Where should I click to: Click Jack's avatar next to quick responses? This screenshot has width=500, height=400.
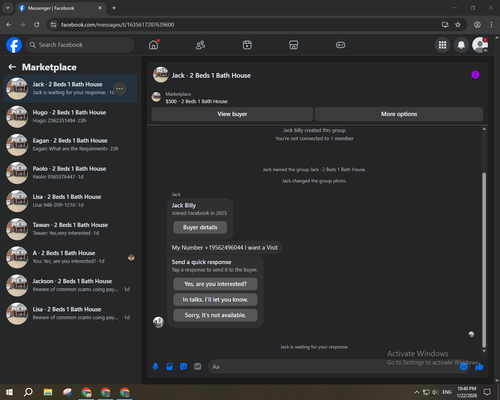tap(158, 322)
